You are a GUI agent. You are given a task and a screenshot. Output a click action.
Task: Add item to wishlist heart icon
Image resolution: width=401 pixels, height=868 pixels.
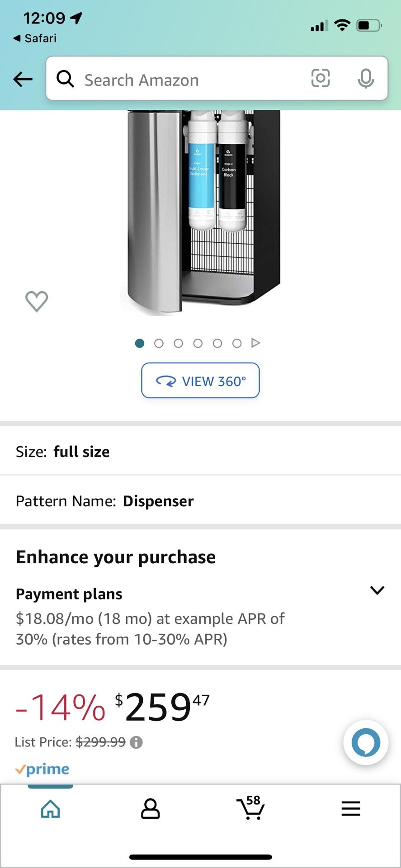[37, 301]
